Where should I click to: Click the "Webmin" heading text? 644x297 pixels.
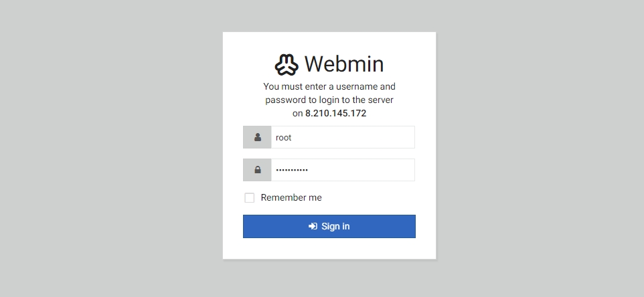344,64
